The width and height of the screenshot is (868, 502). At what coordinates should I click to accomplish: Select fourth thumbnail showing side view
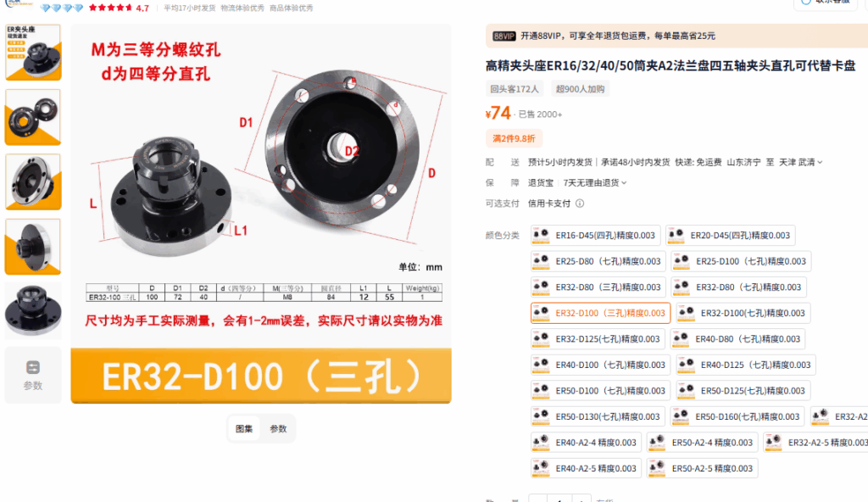[x=33, y=247]
